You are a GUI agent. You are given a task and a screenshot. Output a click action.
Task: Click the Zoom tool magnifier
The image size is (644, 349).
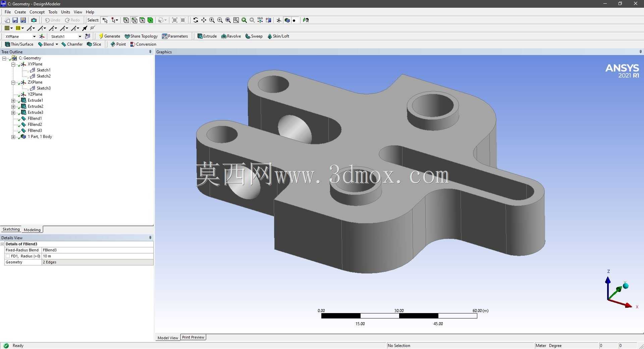click(x=212, y=20)
